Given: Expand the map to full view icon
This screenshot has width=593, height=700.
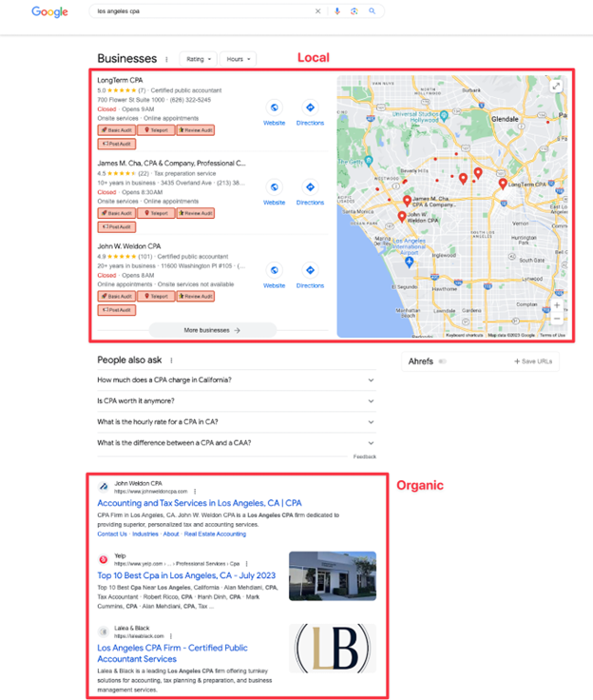Looking at the screenshot, I should [x=556, y=87].
